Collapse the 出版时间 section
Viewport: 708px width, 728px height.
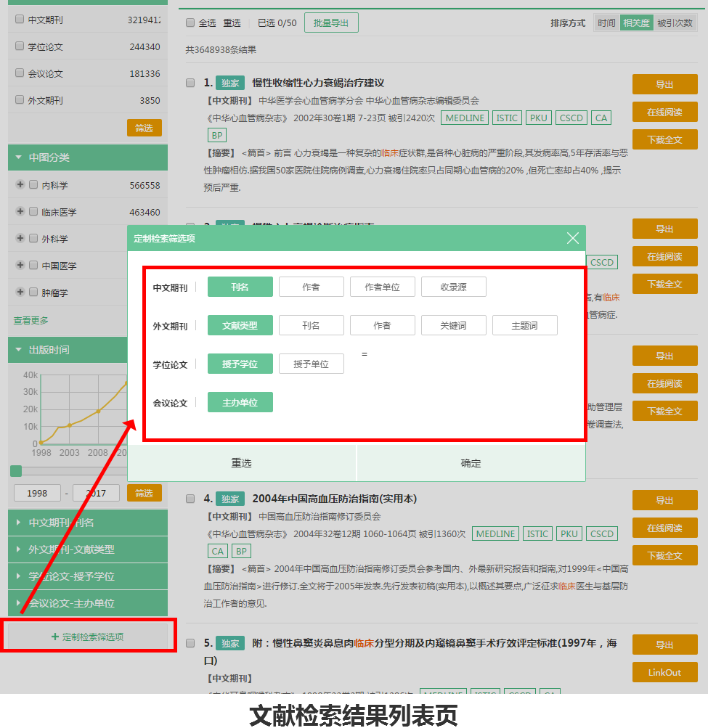18,350
